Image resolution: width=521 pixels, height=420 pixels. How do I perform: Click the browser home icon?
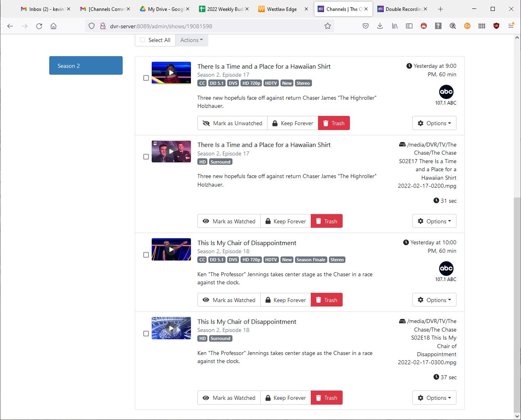click(53, 26)
